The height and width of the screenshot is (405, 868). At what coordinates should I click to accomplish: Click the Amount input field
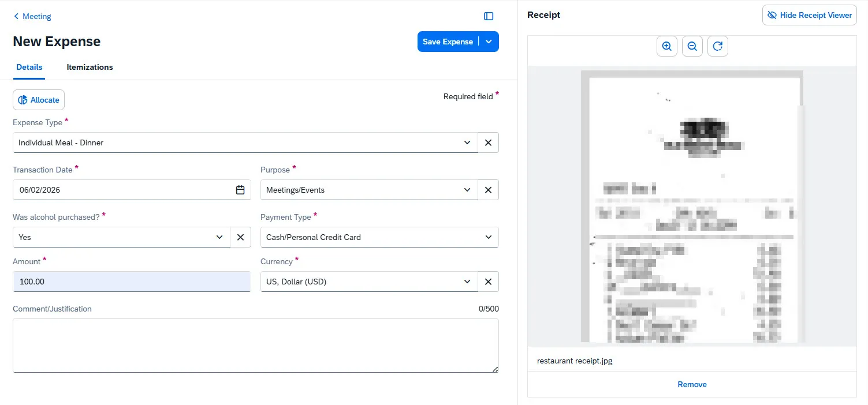132,282
